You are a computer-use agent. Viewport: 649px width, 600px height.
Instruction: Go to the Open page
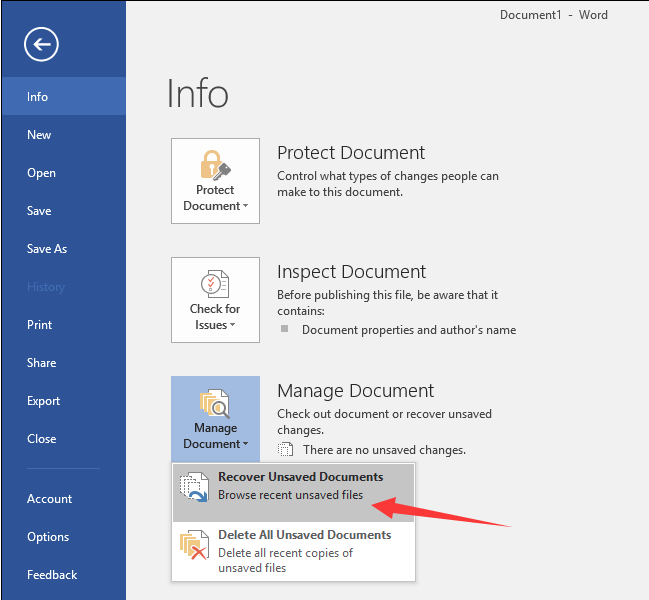point(41,173)
